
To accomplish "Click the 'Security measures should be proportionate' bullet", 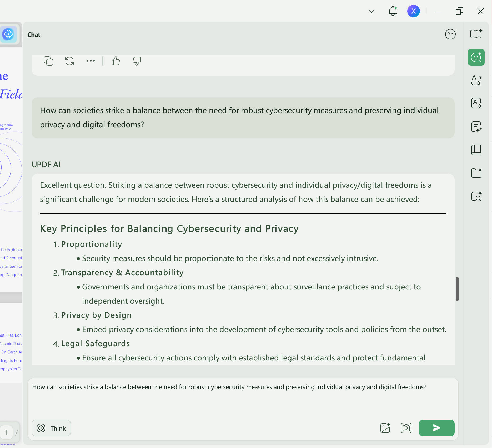I will [x=230, y=258].
